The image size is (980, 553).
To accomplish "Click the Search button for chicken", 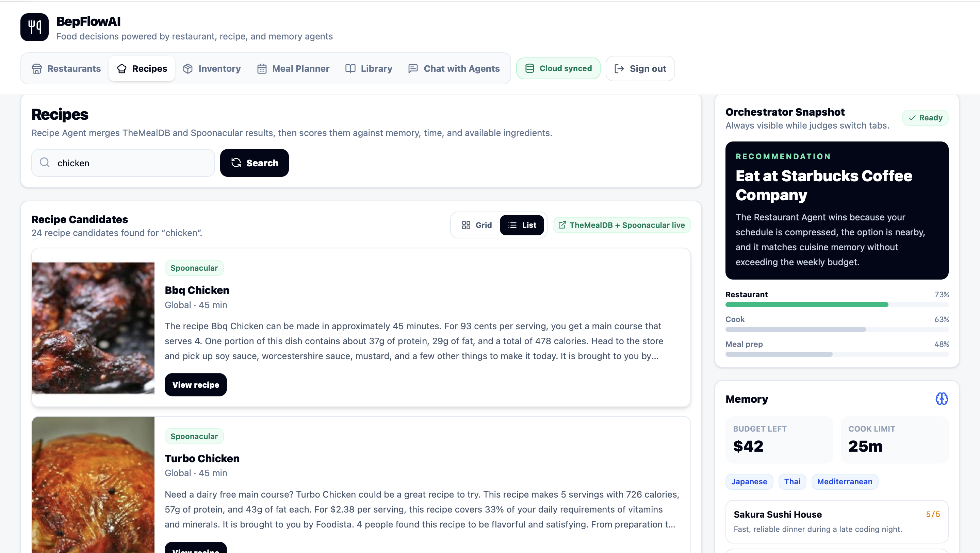I will pos(255,163).
